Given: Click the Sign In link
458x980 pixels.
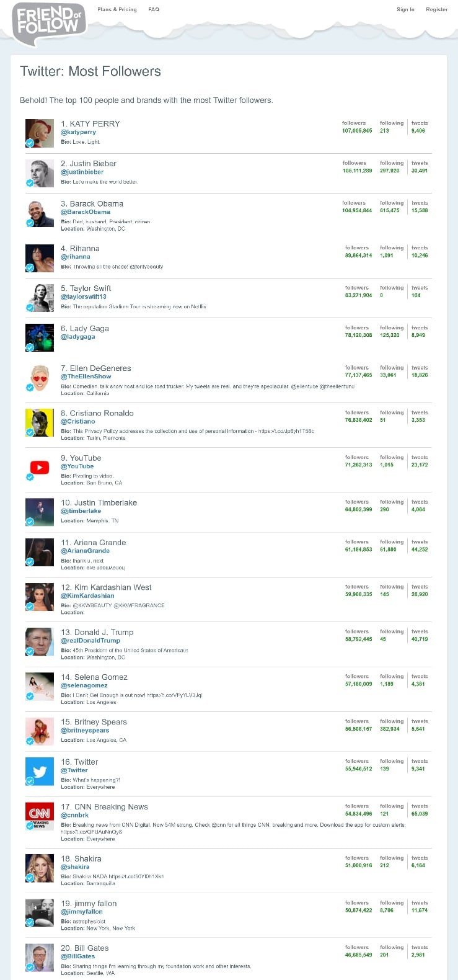Looking at the screenshot, I should (x=405, y=9).
